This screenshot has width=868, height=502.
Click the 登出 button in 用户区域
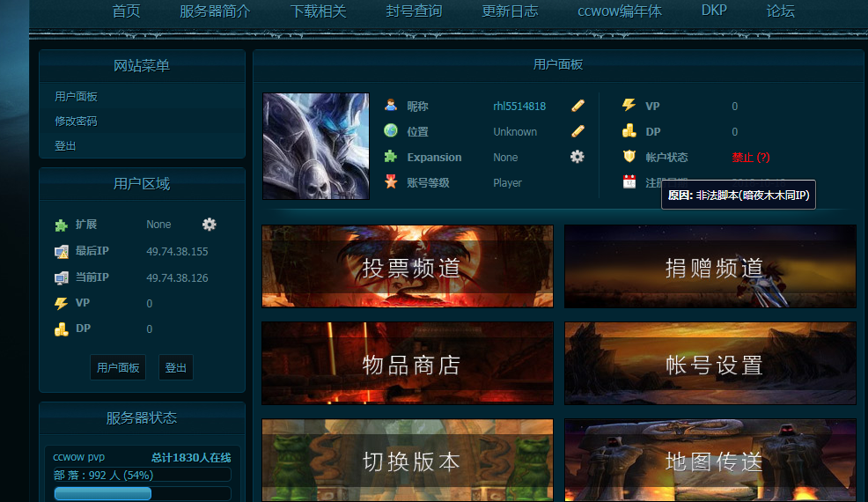pos(175,367)
